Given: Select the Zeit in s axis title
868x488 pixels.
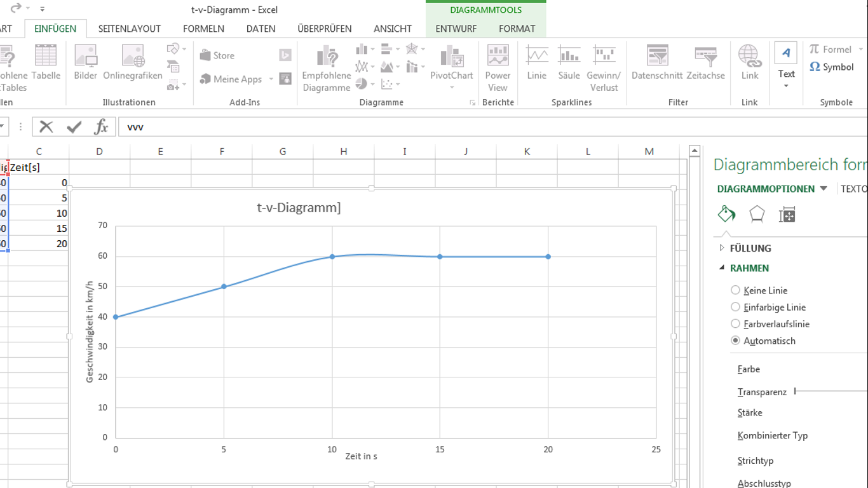Looking at the screenshot, I should coord(361,456).
